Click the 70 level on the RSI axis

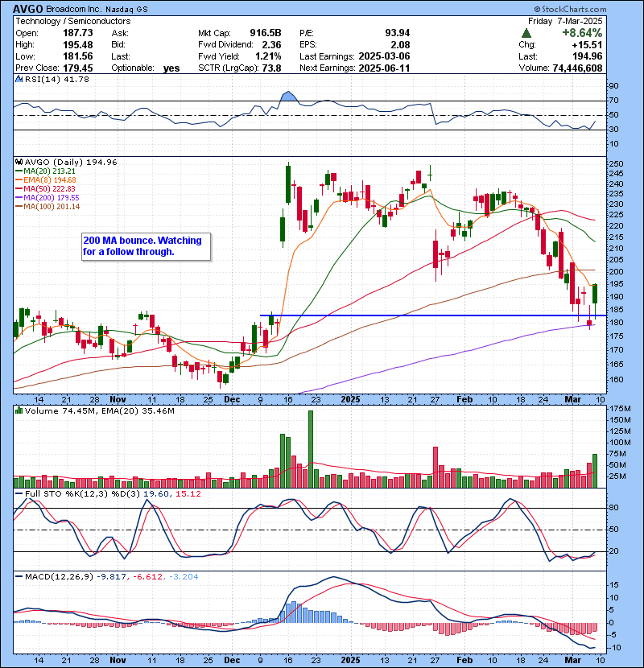coord(613,101)
